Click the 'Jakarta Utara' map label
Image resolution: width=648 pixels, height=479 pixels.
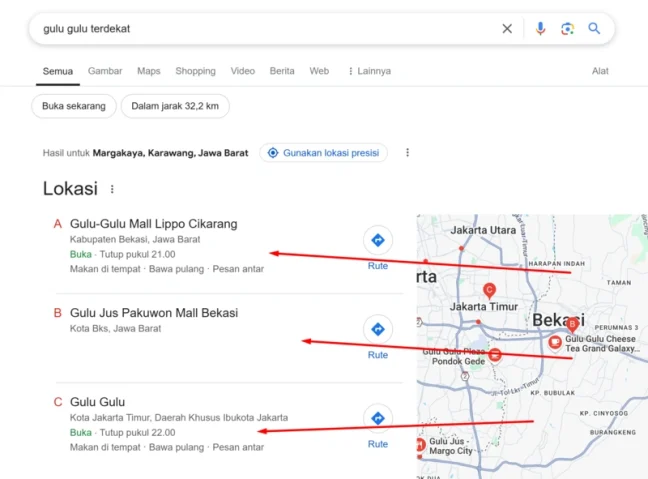(483, 230)
